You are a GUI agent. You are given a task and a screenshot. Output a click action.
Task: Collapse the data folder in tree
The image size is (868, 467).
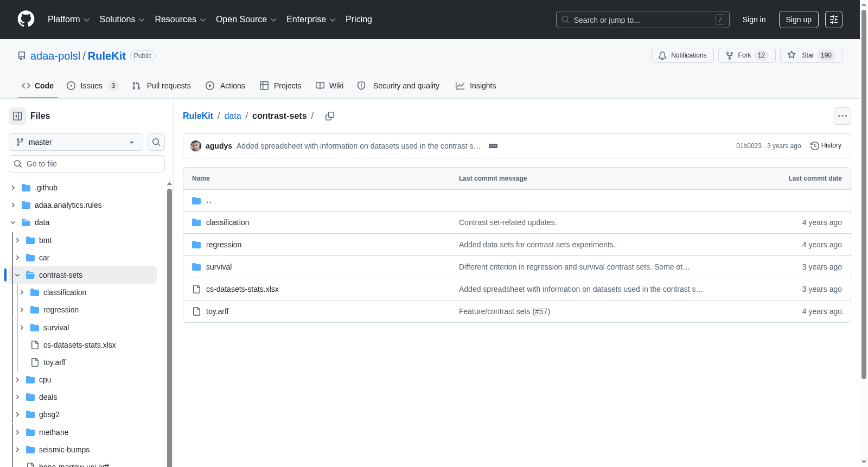tap(13, 222)
